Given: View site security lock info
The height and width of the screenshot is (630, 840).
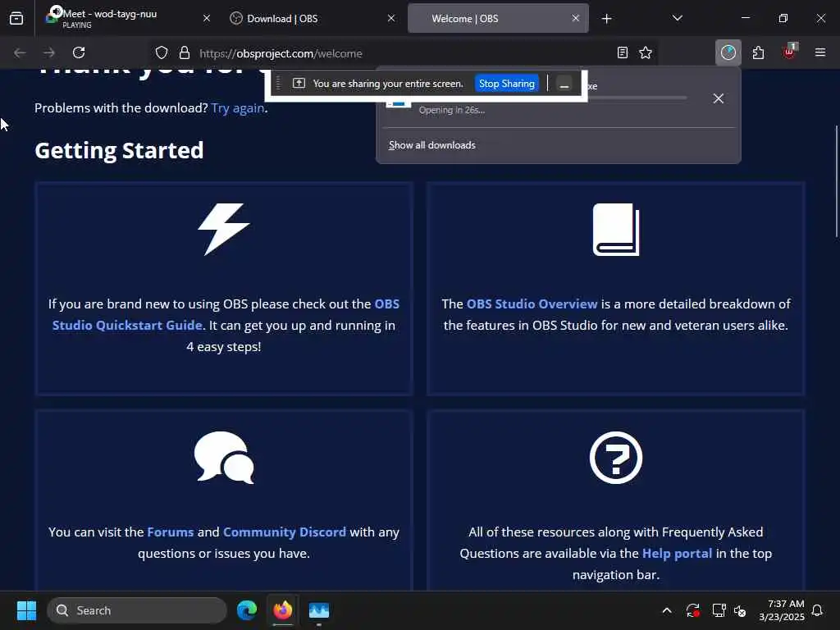Looking at the screenshot, I should point(185,53).
